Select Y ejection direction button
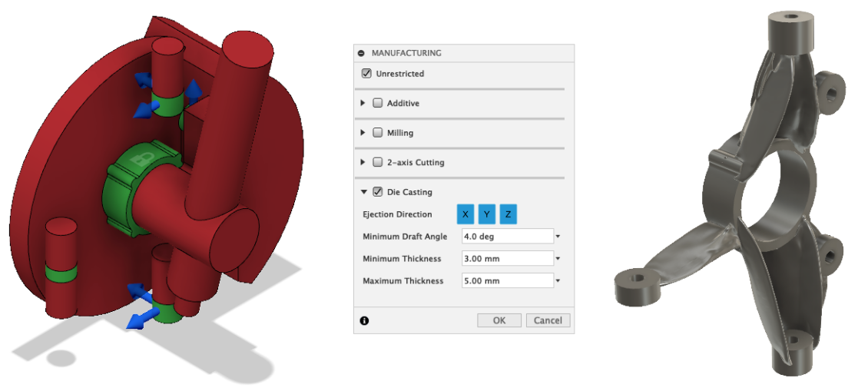The width and height of the screenshot is (868, 391). [x=486, y=214]
